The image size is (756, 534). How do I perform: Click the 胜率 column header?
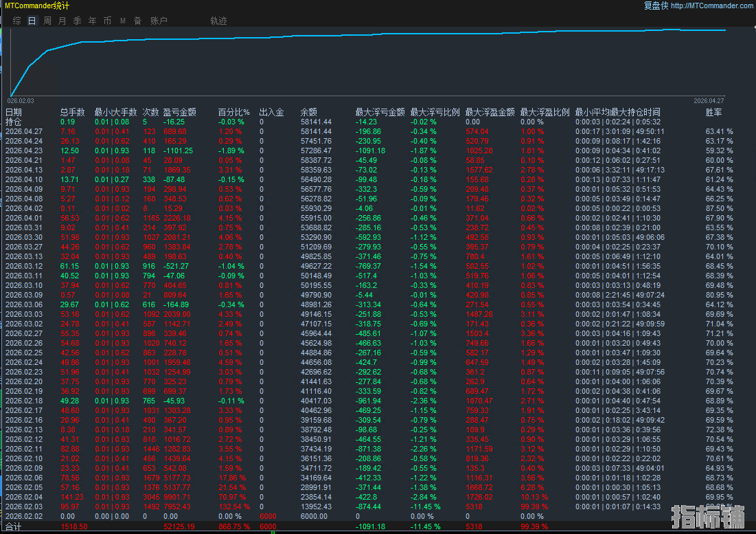coord(713,112)
